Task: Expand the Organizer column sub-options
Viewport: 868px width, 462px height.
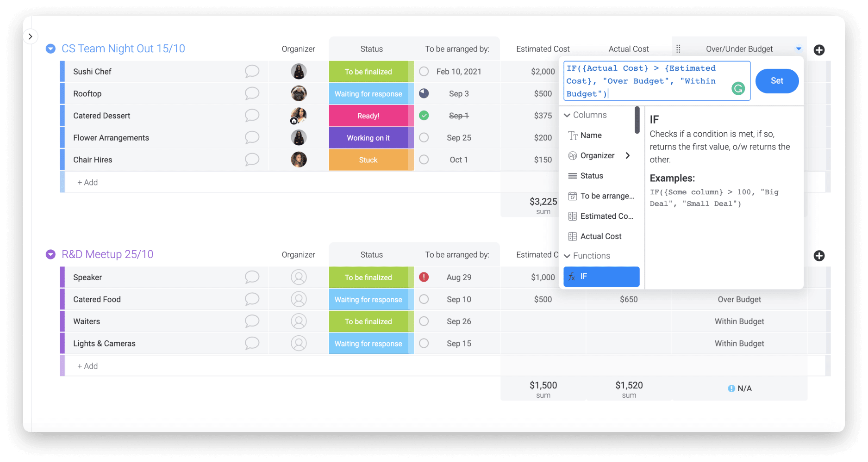Action: (628, 155)
